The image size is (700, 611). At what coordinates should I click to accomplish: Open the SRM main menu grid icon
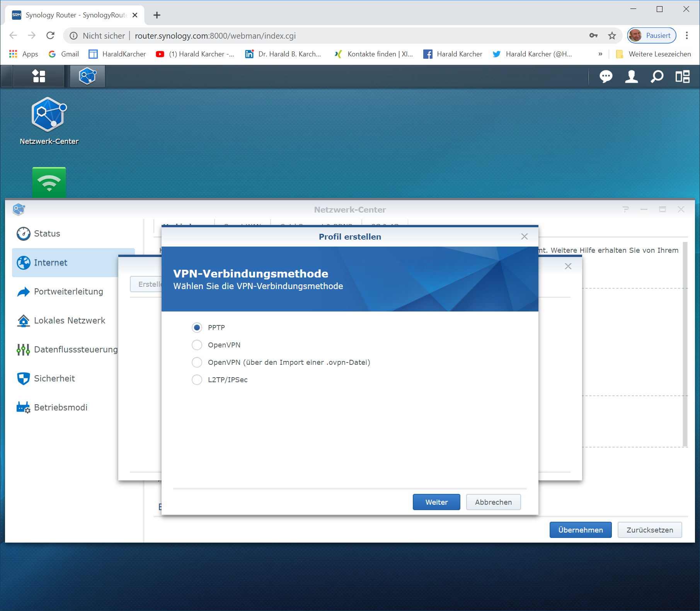[x=39, y=76]
